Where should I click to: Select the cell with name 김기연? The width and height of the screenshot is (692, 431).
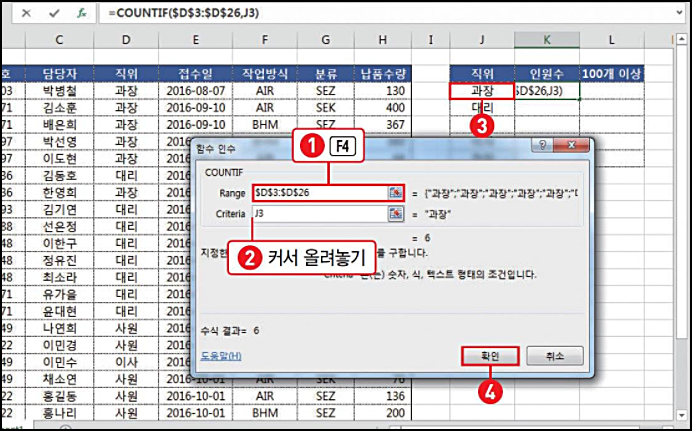coord(59,210)
